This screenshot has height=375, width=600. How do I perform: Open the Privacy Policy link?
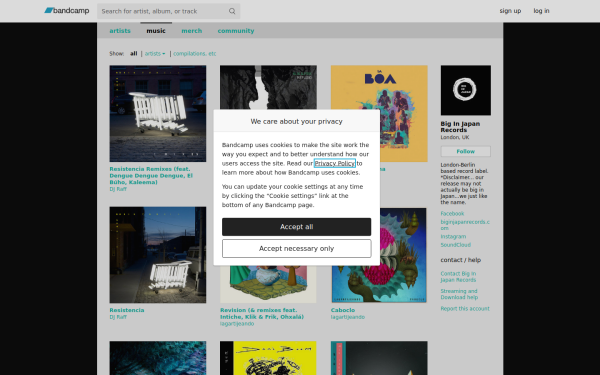334,163
